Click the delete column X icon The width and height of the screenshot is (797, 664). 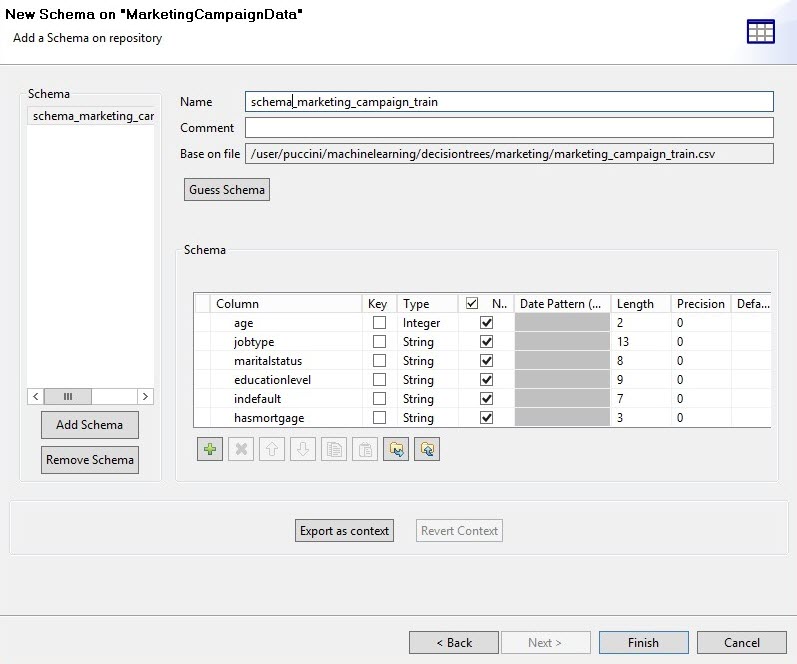click(x=241, y=450)
